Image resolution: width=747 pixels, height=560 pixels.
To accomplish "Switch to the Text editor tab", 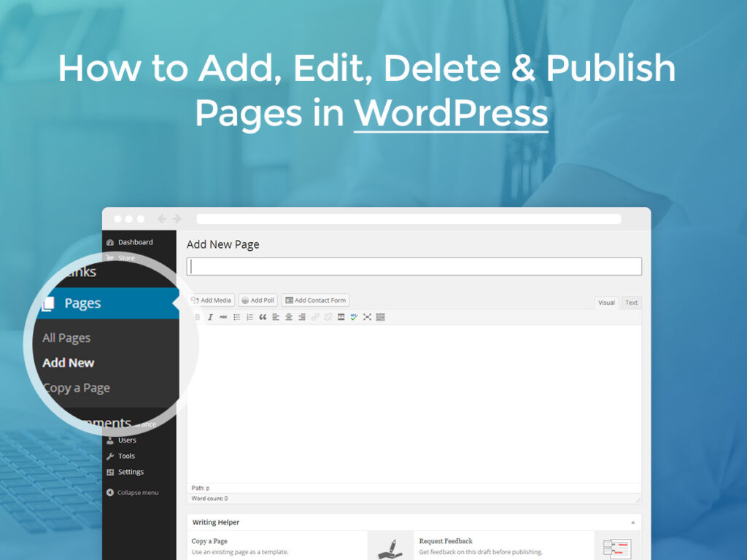I will (x=630, y=303).
